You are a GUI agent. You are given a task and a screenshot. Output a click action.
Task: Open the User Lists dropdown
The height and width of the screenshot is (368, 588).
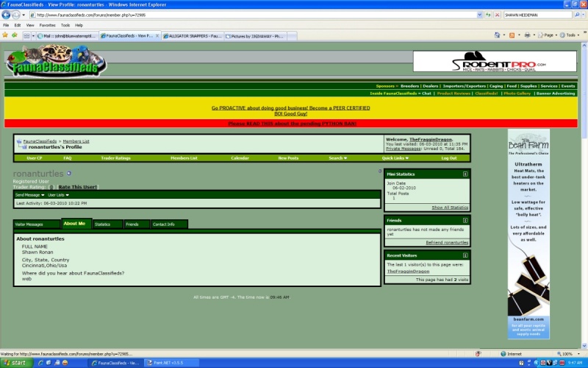[x=58, y=195]
